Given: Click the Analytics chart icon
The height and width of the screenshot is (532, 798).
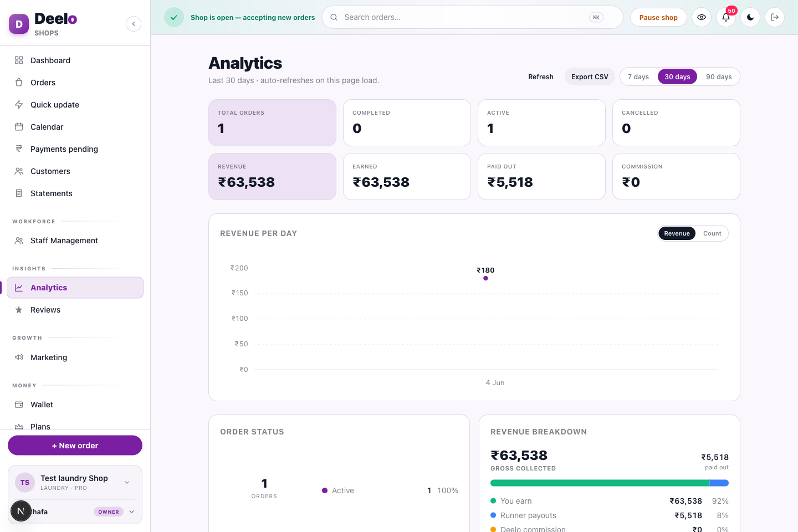Looking at the screenshot, I should point(19,288).
